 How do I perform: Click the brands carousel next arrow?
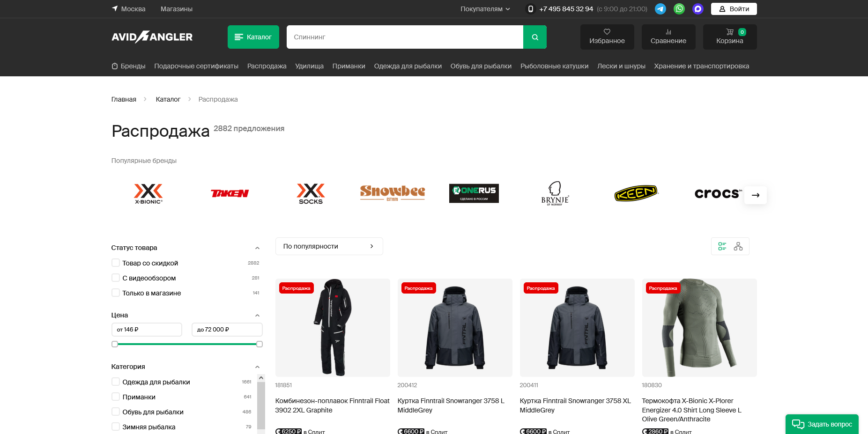(x=756, y=195)
